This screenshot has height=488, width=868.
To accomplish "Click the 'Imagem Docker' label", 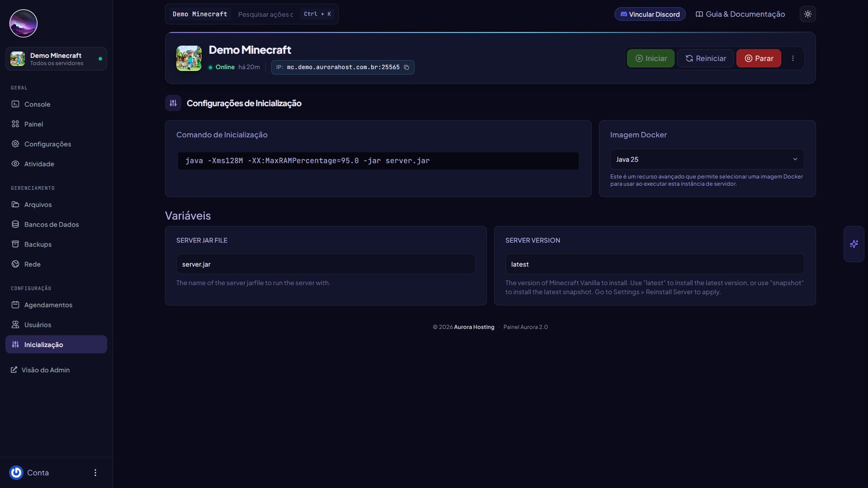I will (638, 135).
